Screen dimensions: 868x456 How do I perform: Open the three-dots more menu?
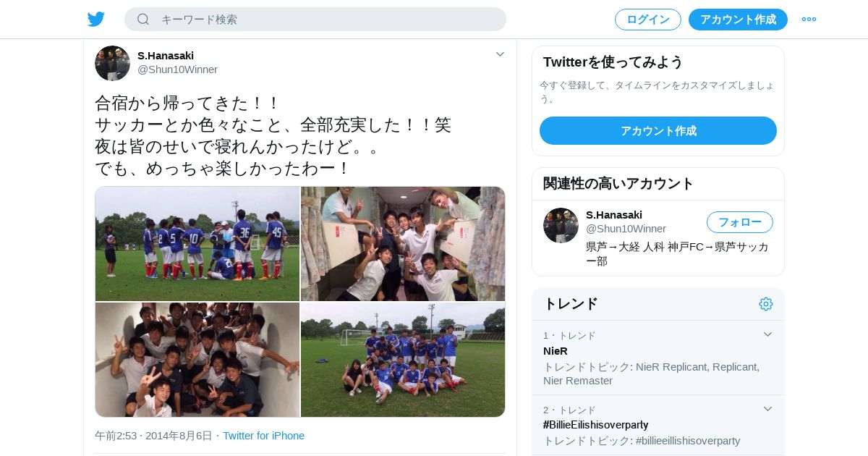pos(809,20)
